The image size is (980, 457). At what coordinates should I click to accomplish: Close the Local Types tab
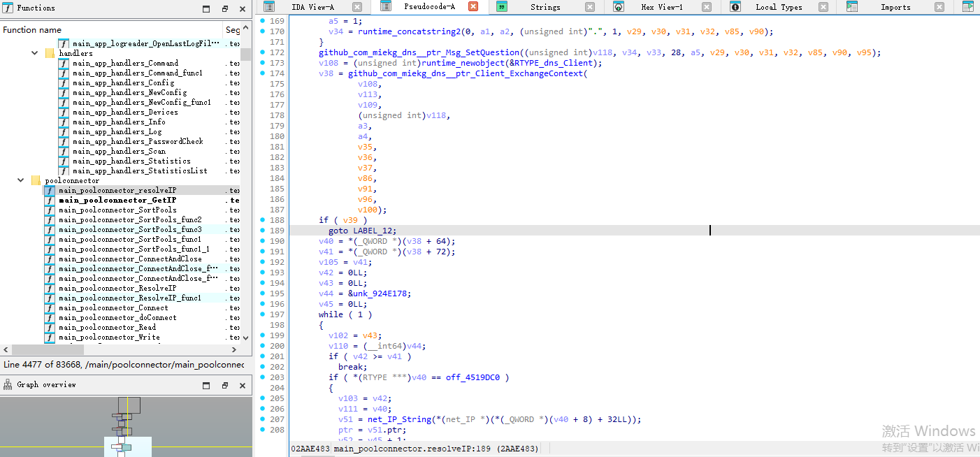[x=823, y=7]
